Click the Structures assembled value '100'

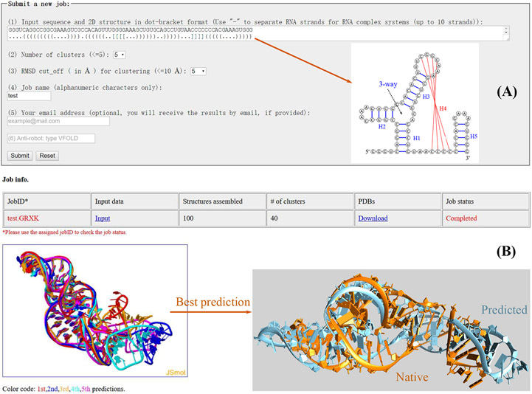[x=188, y=218]
